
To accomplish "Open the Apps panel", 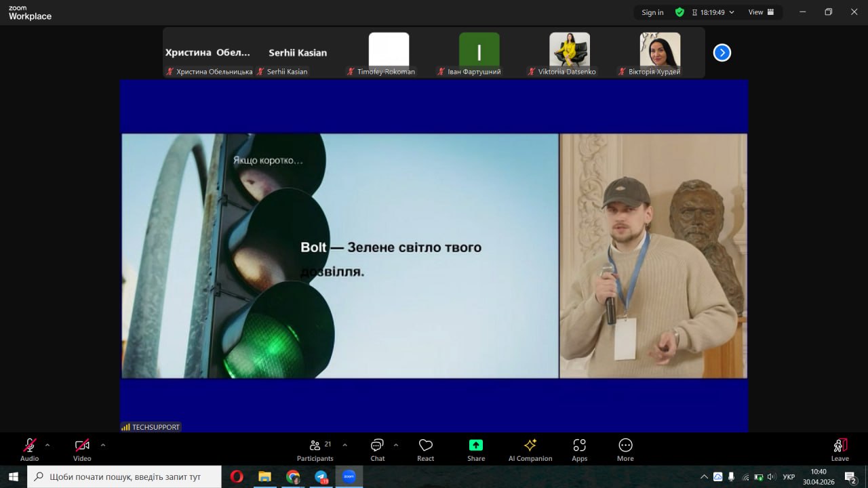I will [x=579, y=449].
